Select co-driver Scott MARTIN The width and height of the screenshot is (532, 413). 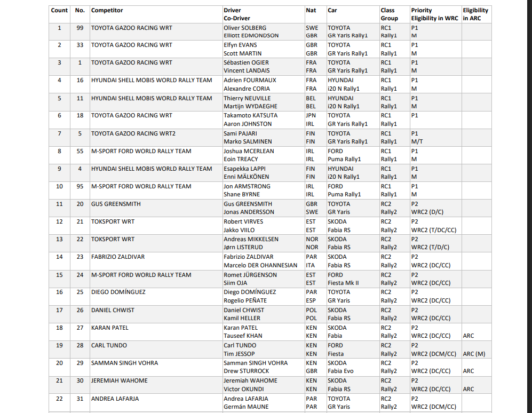point(243,53)
